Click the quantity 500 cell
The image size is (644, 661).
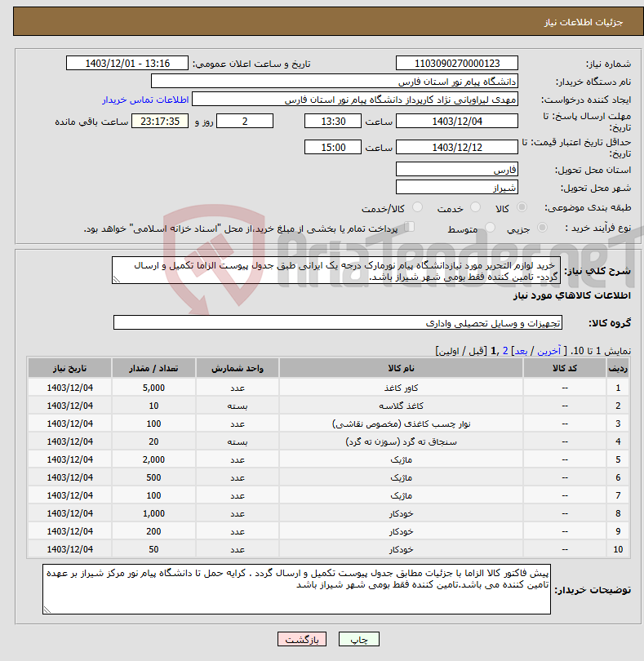pos(153,477)
